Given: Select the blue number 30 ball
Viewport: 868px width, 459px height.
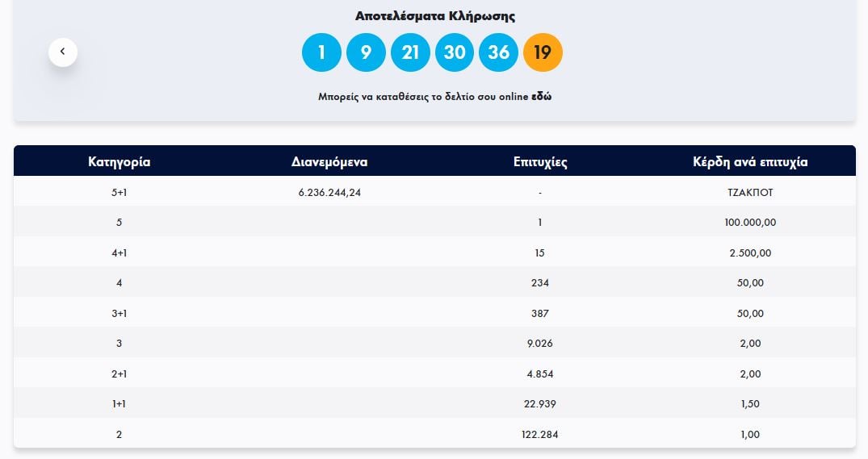Looking at the screenshot, I should tap(455, 52).
